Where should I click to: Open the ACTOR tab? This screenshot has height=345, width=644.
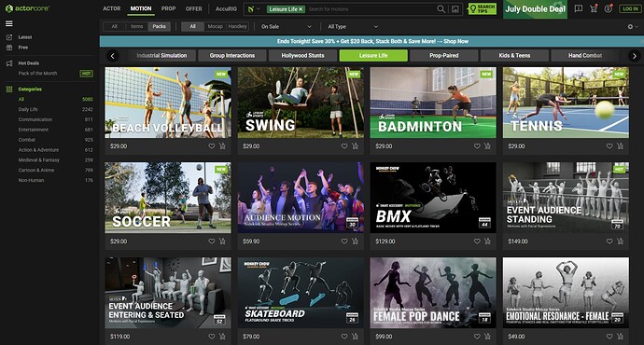[x=112, y=8]
